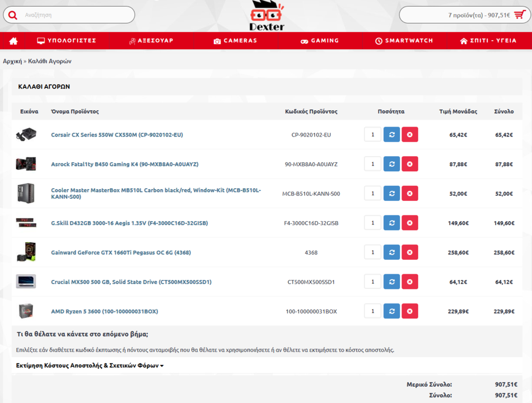532x403 pixels.
Task: Expand Εκτίμηση Κόστους Αποστολής & Σχετικών Φόρων
Action: point(90,365)
